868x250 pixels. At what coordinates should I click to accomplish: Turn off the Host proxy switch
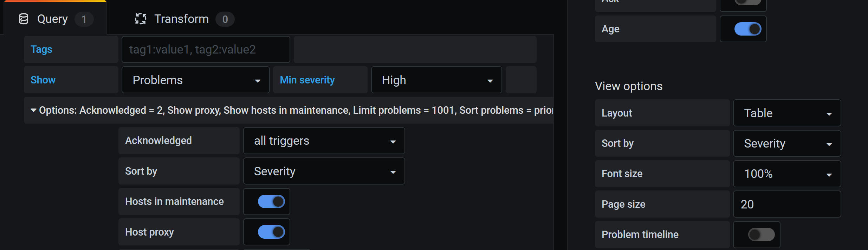tap(267, 232)
